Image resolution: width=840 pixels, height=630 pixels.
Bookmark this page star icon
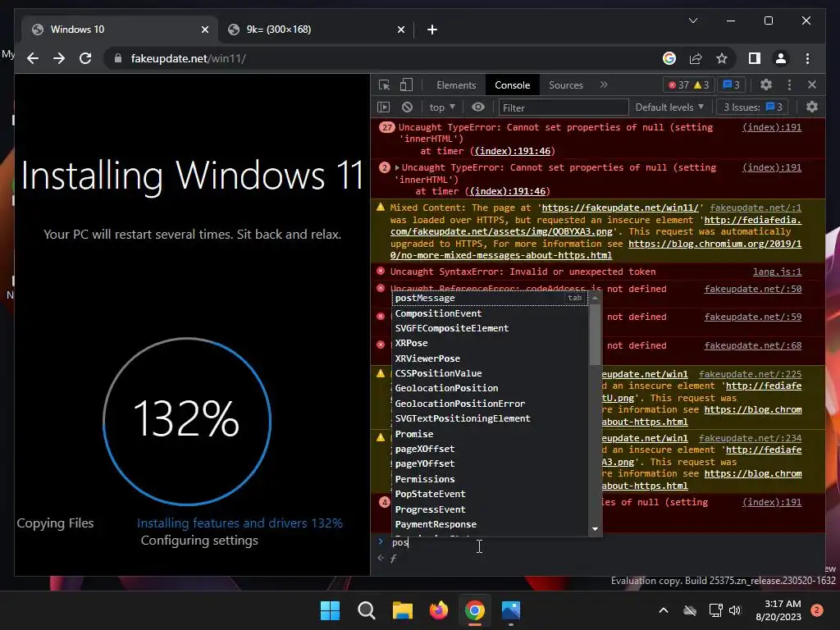point(722,58)
